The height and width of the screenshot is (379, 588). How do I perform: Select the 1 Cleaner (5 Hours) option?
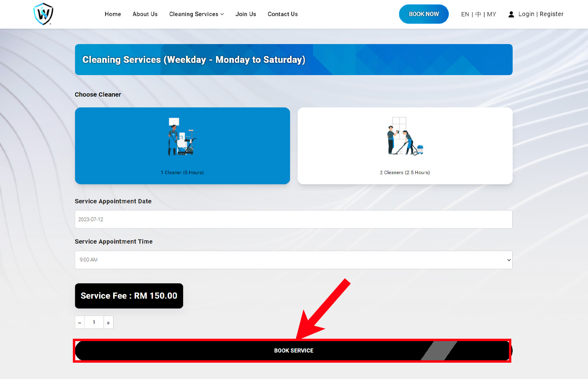(x=182, y=172)
